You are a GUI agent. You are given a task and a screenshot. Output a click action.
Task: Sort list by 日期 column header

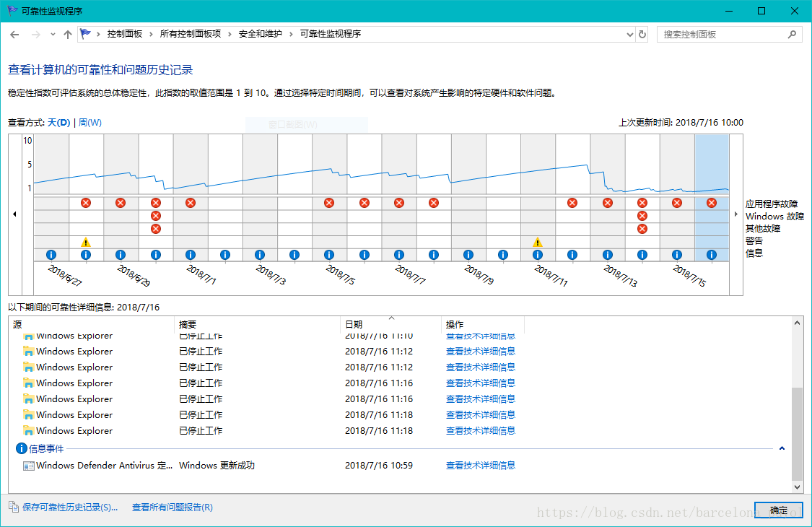point(391,324)
